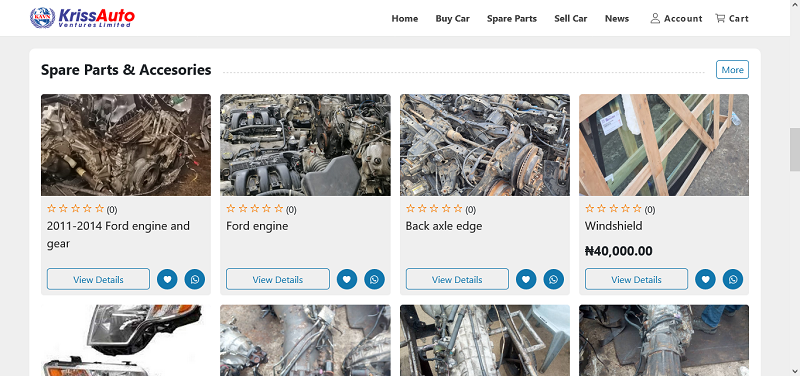Image resolution: width=800 pixels, height=376 pixels.
Task: Open the headlight product image in second row
Action: coord(126,340)
